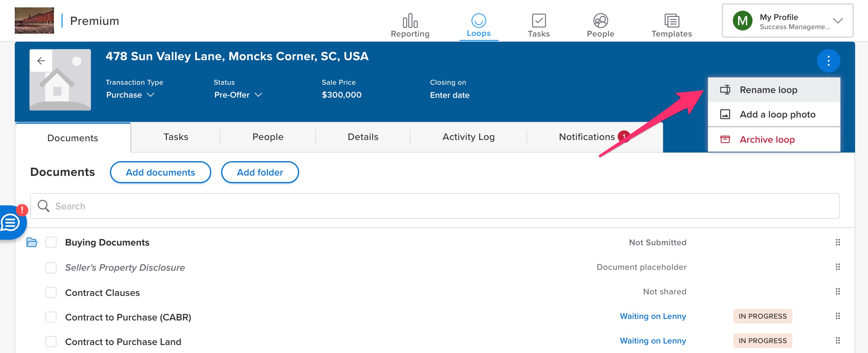Open the People icon in top navigation
The width and height of the screenshot is (868, 353).
pyautogui.click(x=600, y=21)
